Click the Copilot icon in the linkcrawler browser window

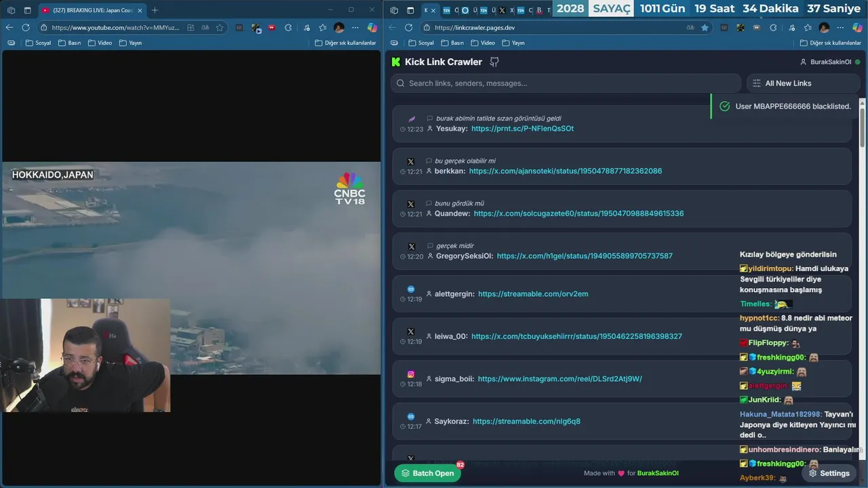coord(857,27)
